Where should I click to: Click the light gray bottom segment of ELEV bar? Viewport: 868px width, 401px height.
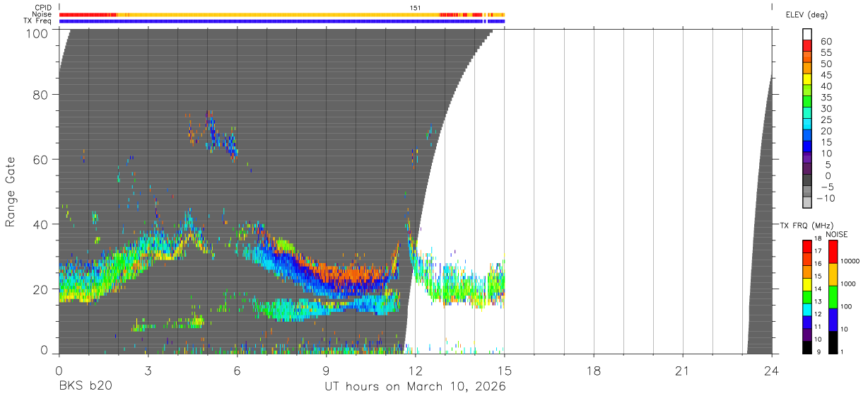[807, 202]
